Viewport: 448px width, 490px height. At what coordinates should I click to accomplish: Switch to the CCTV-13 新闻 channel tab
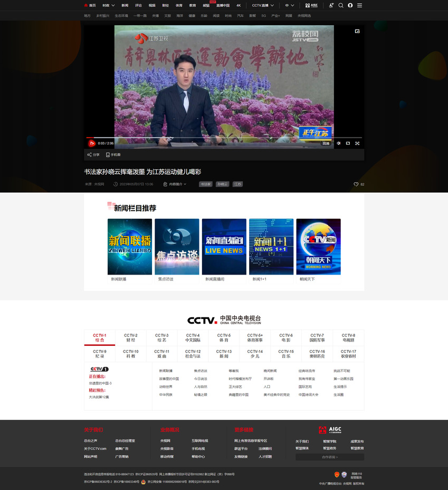pyautogui.click(x=224, y=354)
